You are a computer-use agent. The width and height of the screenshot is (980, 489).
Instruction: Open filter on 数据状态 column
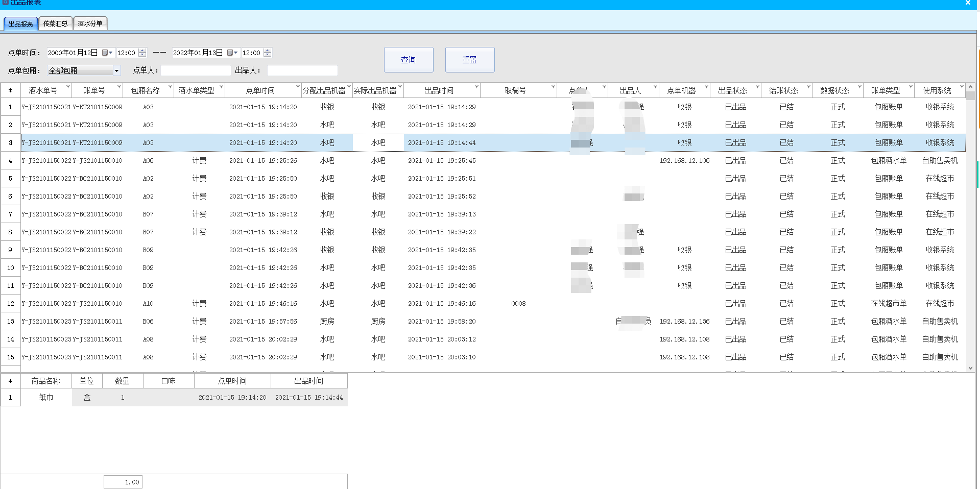859,87
